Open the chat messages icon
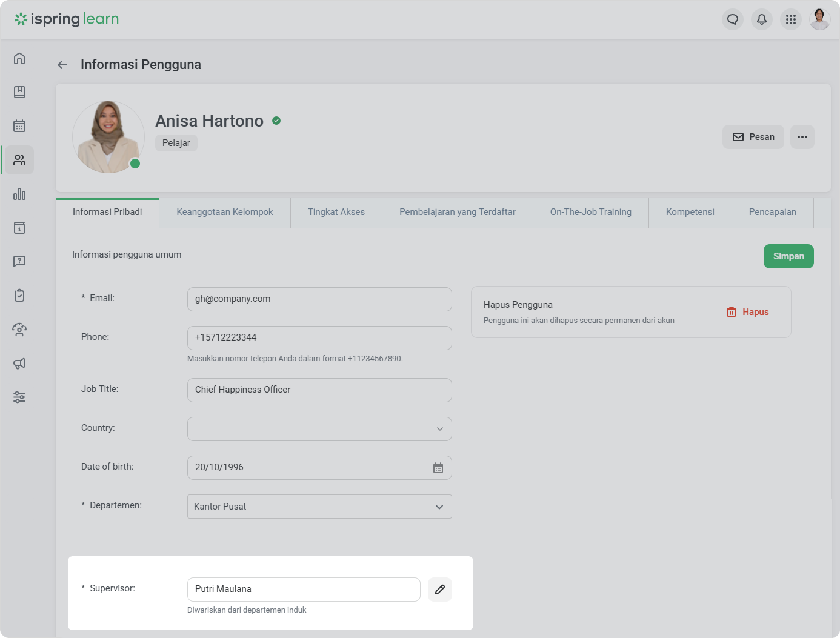840x638 pixels. (x=733, y=19)
